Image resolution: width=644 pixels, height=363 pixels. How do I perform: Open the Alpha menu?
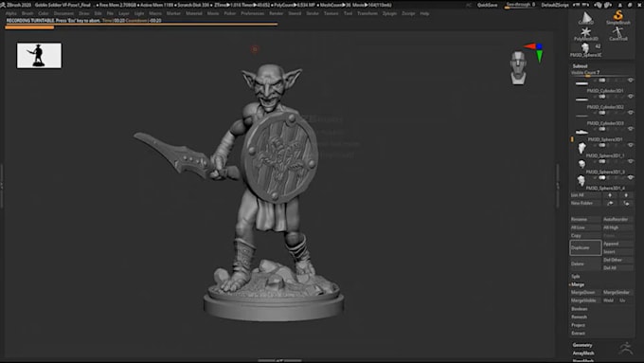(x=11, y=13)
